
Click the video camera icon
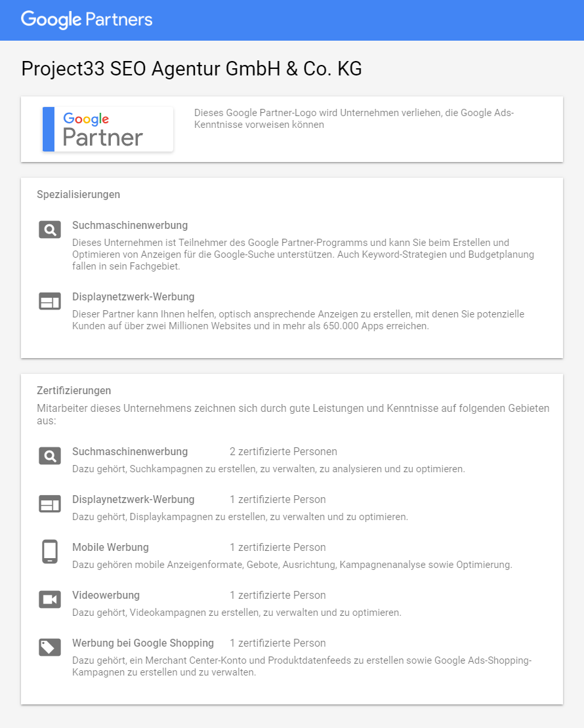coord(50,599)
